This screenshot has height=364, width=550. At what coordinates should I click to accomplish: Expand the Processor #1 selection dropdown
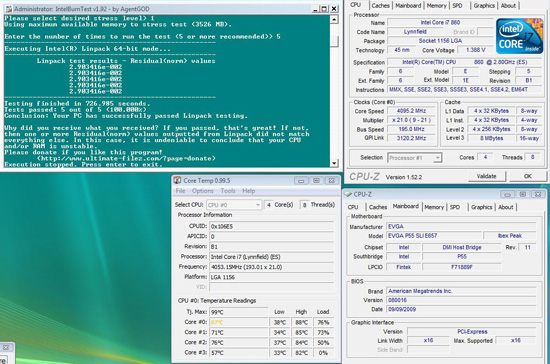pyautogui.click(x=437, y=158)
